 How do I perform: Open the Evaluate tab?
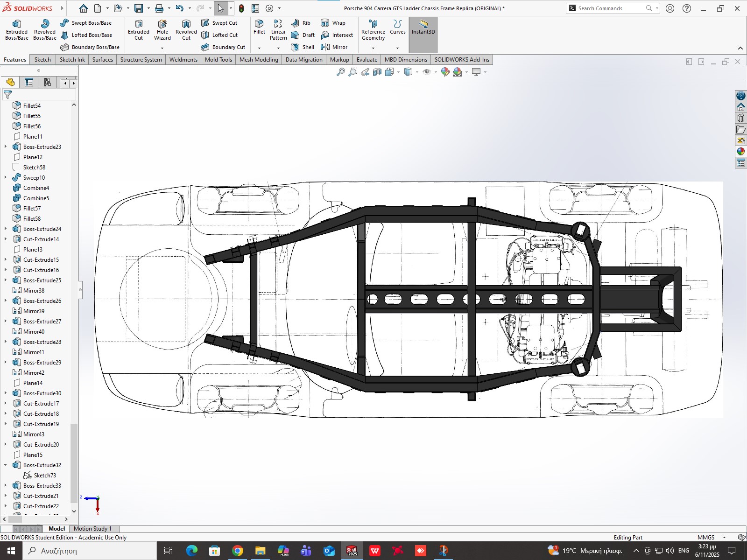click(x=366, y=60)
